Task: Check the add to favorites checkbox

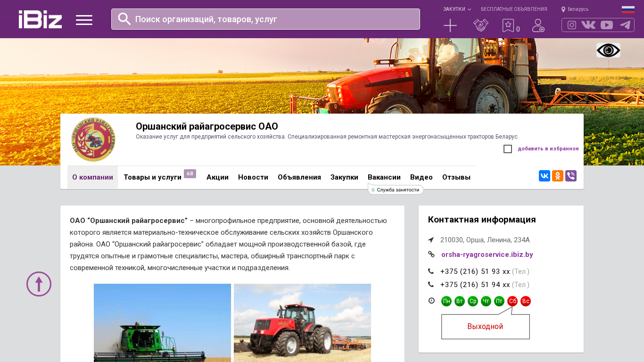Action: click(508, 149)
